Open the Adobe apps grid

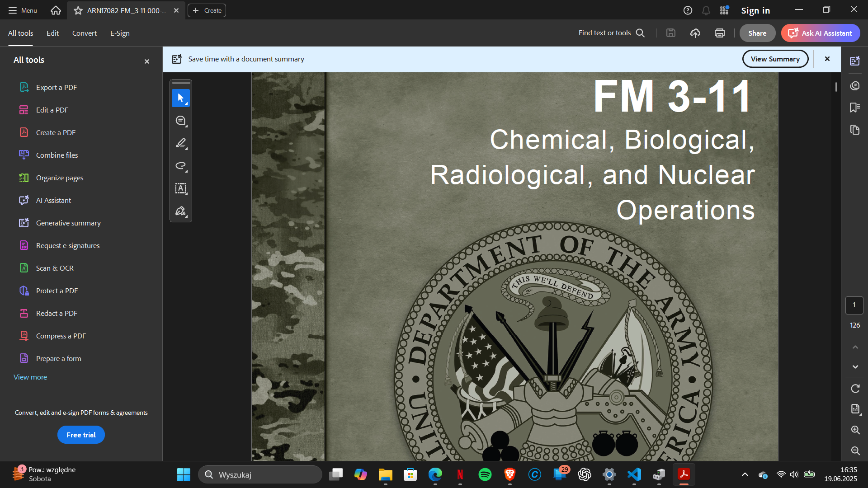(x=724, y=10)
